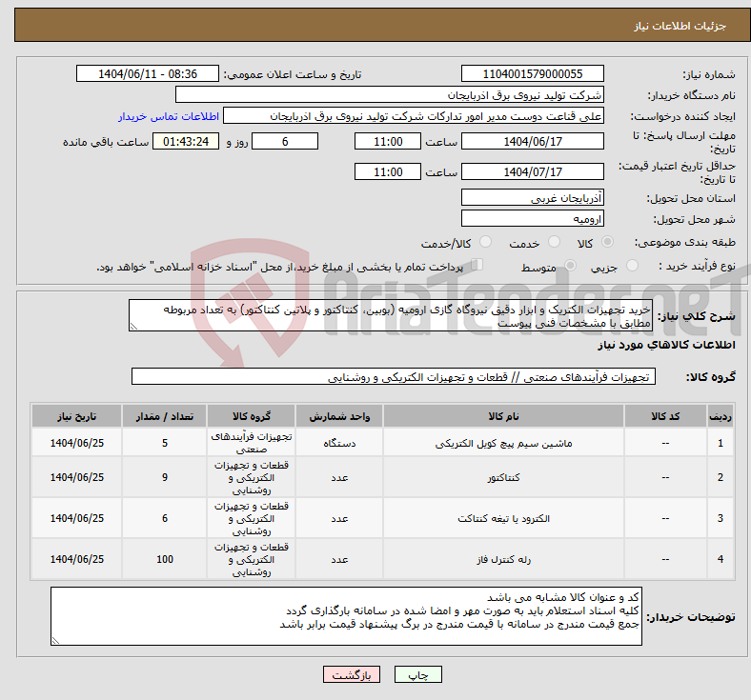Click the واحد شمارش column header
751x700 pixels.
tap(339, 416)
